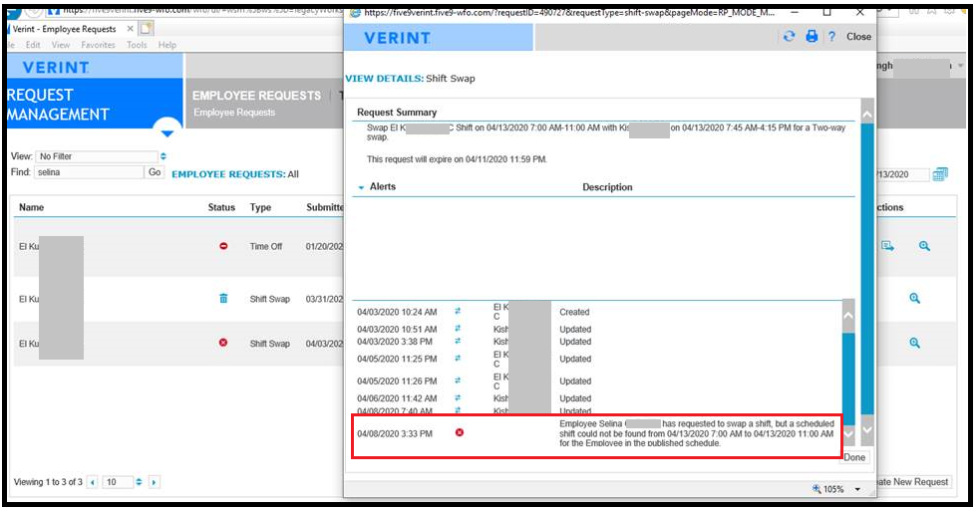Screen dimensions: 980x509
Task: Click the view details magnifier on Time Off row
Action: tap(924, 246)
